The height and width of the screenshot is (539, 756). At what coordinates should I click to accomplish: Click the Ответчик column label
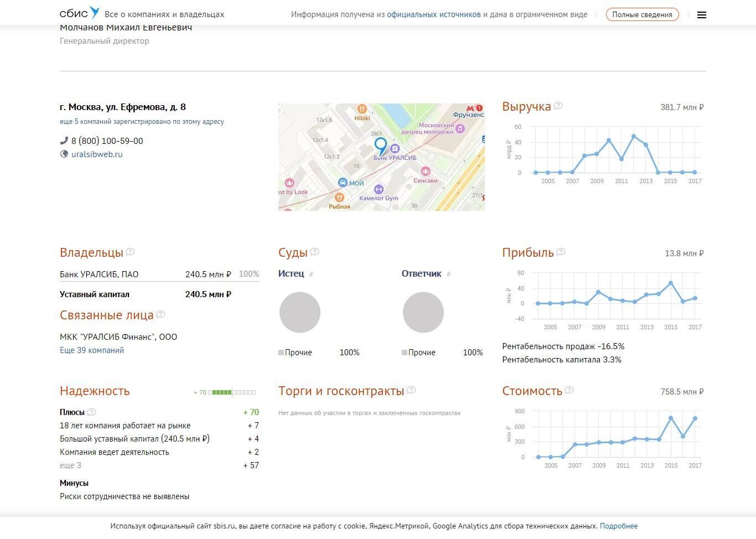pos(422,273)
